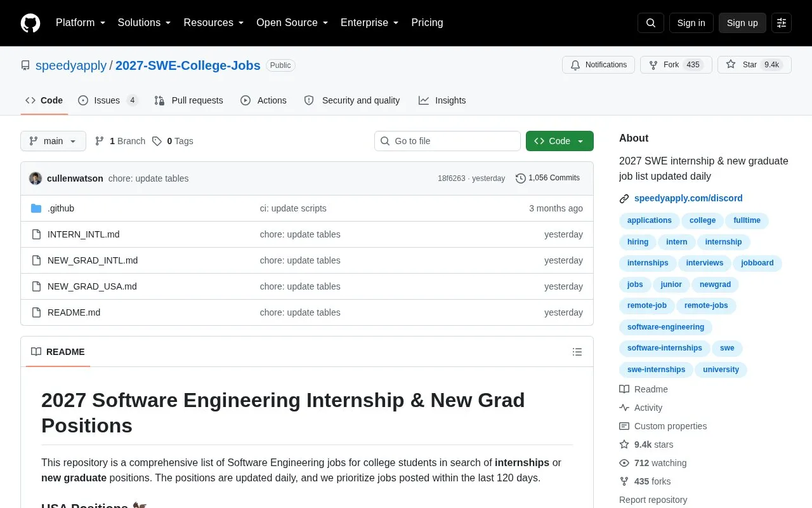Open the main branch dropdown
Viewport: 812px width, 508px height.
pyautogui.click(x=53, y=141)
